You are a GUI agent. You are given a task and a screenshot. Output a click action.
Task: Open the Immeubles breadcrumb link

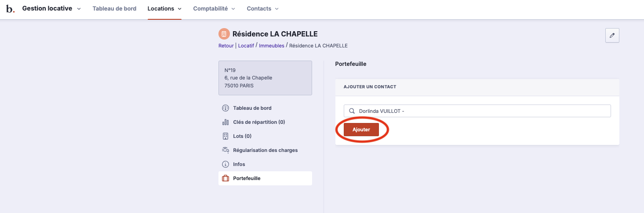(271, 46)
